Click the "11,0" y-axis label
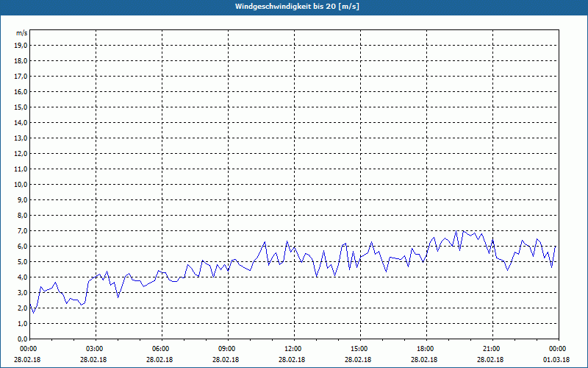 pos(21,169)
